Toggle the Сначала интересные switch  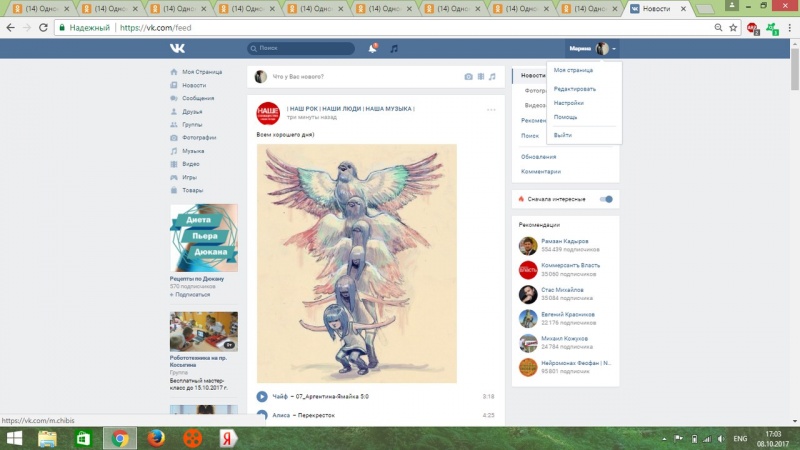click(x=606, y=199)
